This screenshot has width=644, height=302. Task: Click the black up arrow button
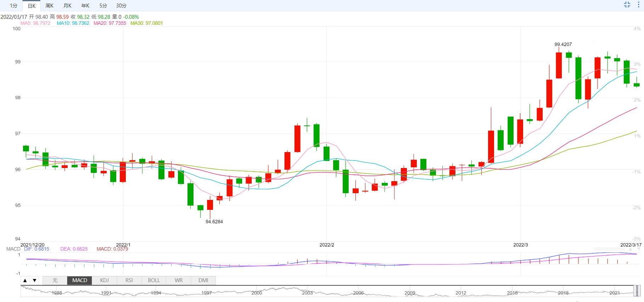click(x=25, y=280)
